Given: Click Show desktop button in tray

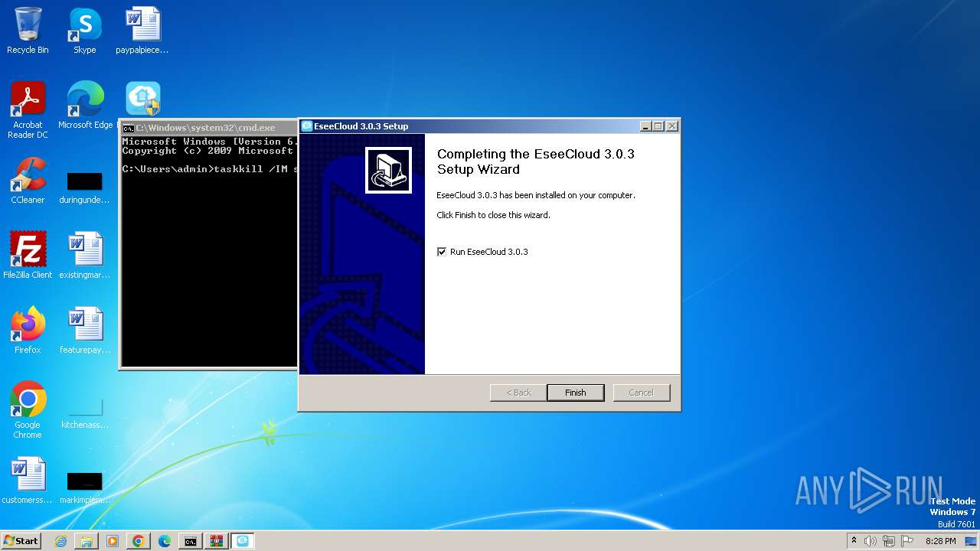Looking at the screenshot, I should tap(972, 541).
